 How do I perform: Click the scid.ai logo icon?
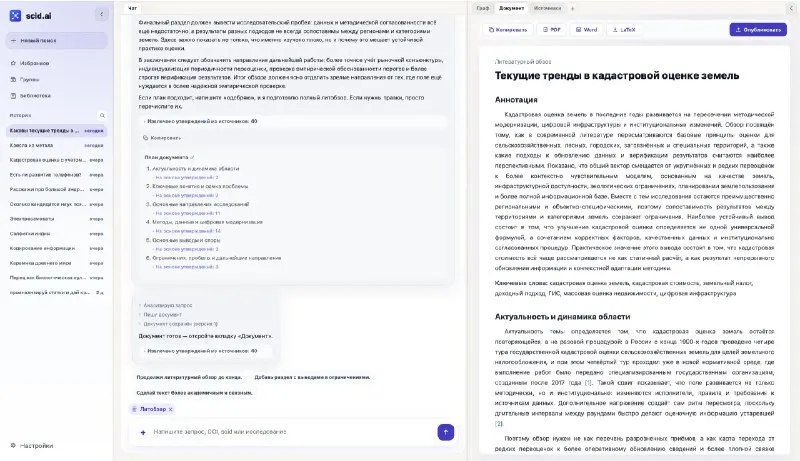pyautogui.click(x=15, y=16)
